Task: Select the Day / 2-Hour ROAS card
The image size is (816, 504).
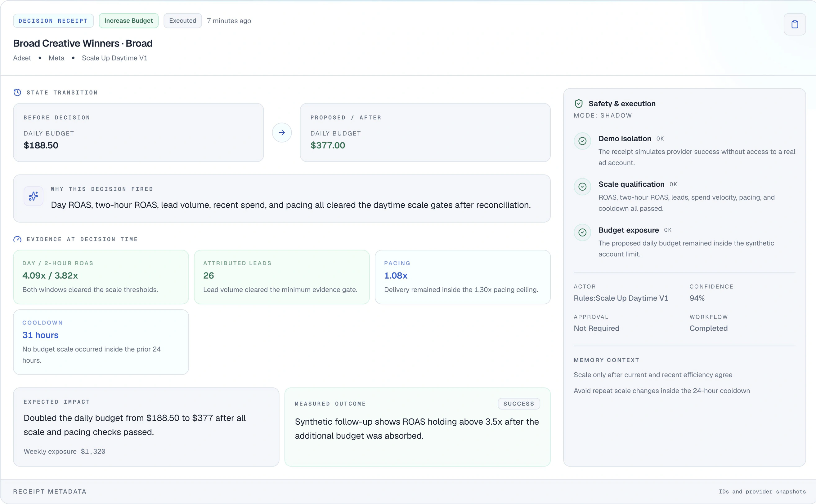Action: [101, 277]
